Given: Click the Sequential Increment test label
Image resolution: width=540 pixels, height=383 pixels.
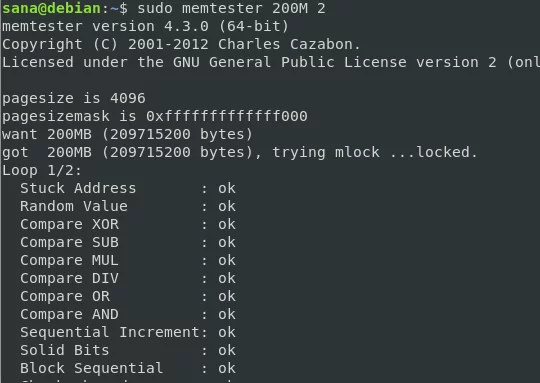Looking at the screenshot, I should coord(110,332).
